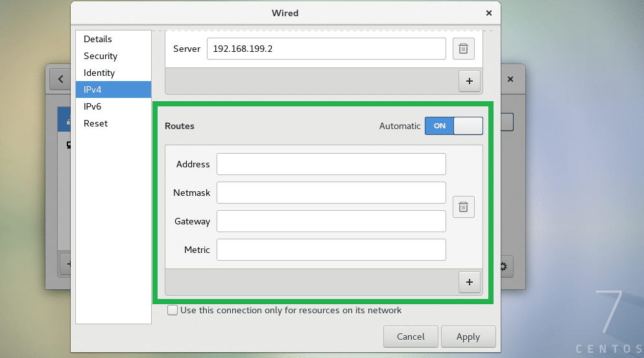Toggle the Automatic routes switch off
Viewport: 644px width, 358px height.
click(454, 126)
